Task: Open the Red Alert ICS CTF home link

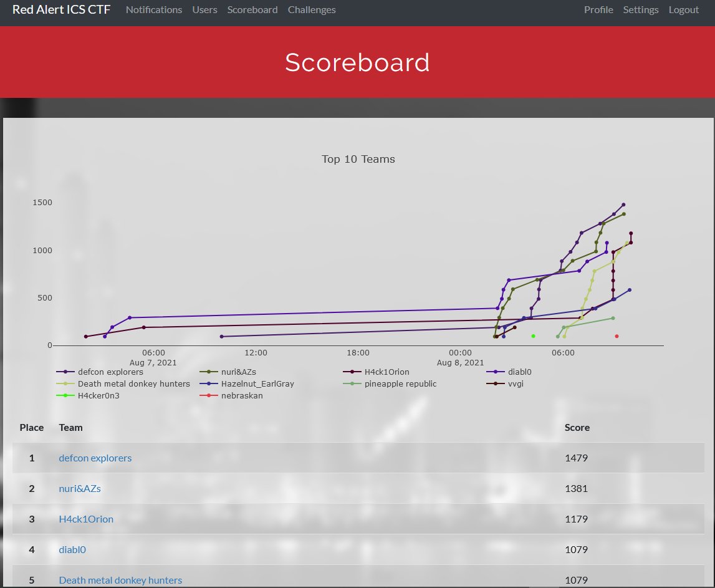Action: [61, 9]
